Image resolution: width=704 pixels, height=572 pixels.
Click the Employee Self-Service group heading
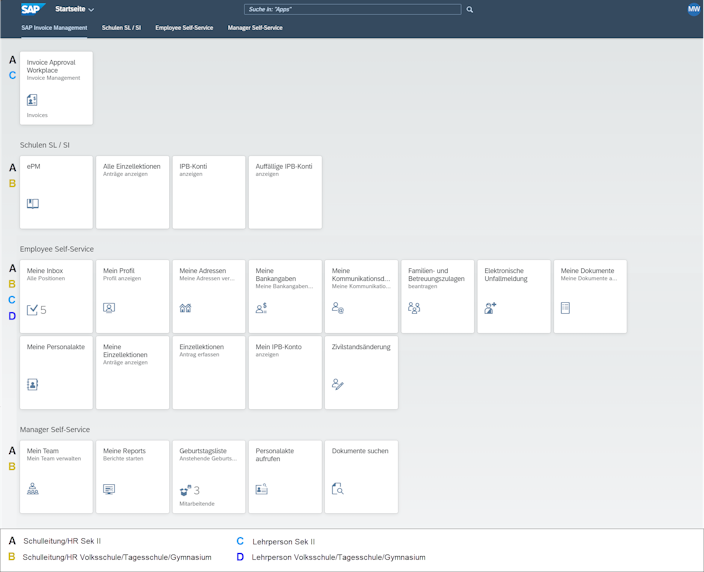pyautogui.click(x=57, y=249)
